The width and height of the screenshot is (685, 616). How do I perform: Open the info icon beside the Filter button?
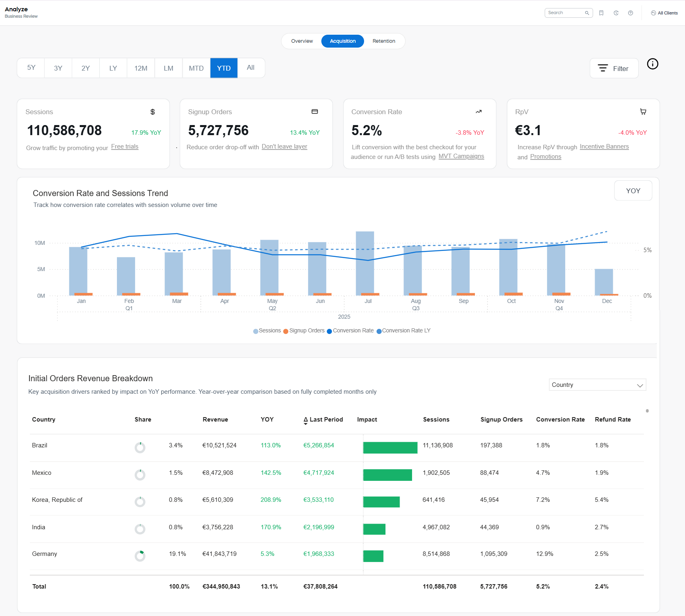(x=653, y=64)
